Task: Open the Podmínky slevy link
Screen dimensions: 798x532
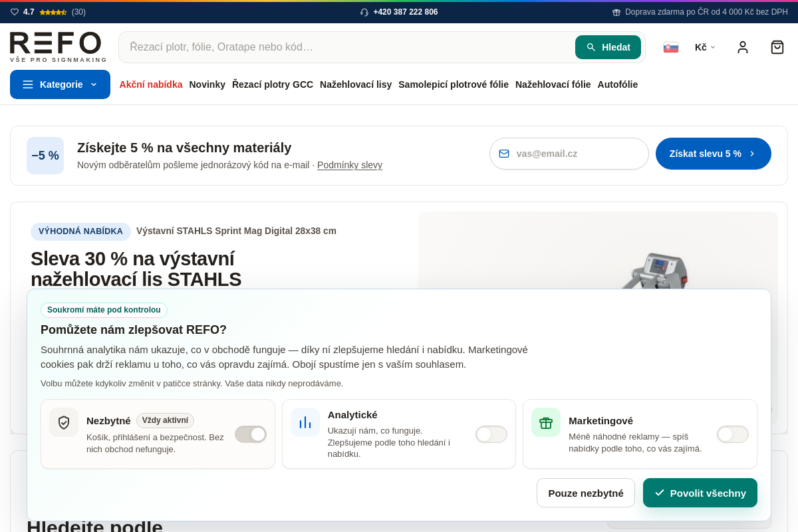Action: coord(350,165)
